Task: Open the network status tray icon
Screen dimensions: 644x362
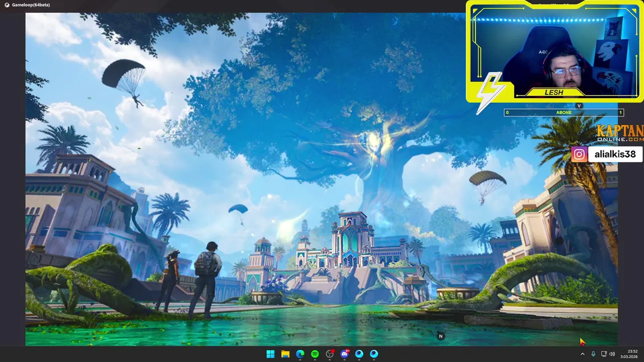Action: tap(604, 354)
